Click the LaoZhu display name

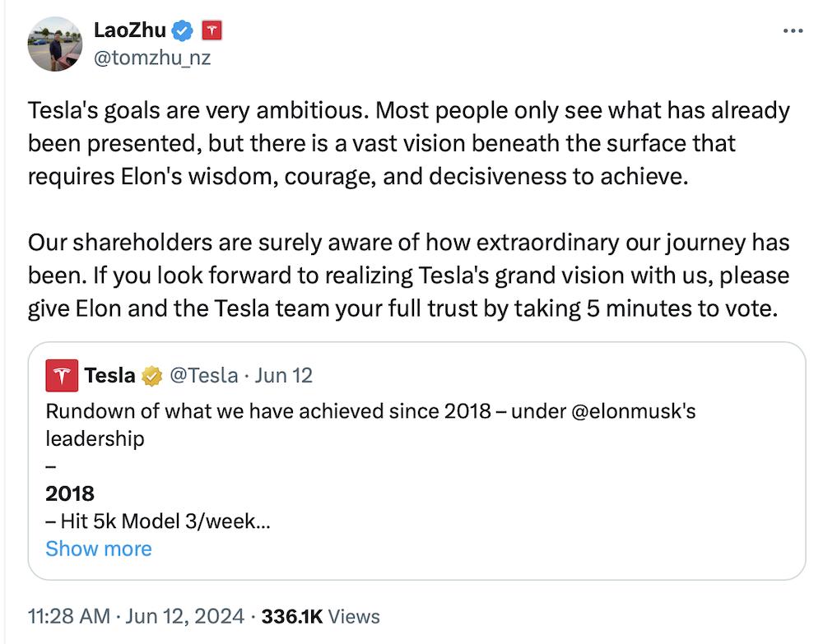[x=130, y=31]
